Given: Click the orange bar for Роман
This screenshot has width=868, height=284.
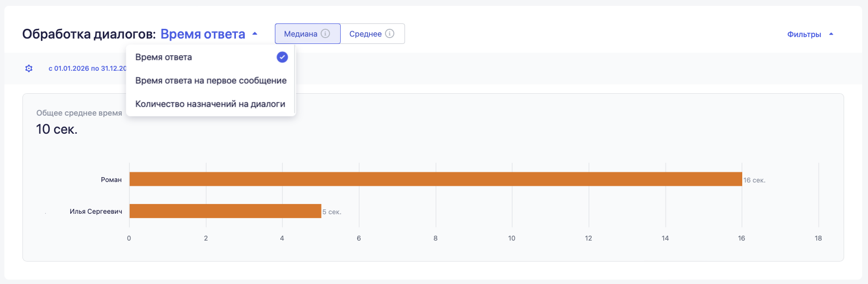Looking at the screenshot, I should tap(435, 179).
